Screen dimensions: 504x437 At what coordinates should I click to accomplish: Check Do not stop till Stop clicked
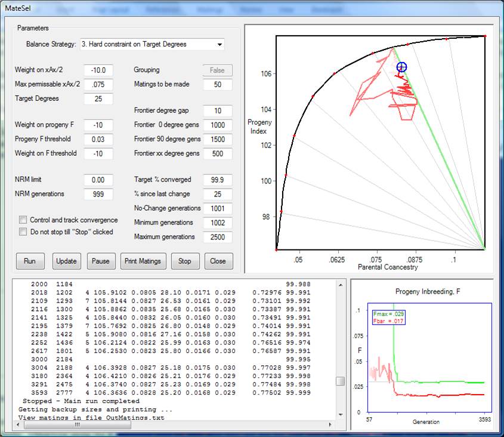[23, 232]
